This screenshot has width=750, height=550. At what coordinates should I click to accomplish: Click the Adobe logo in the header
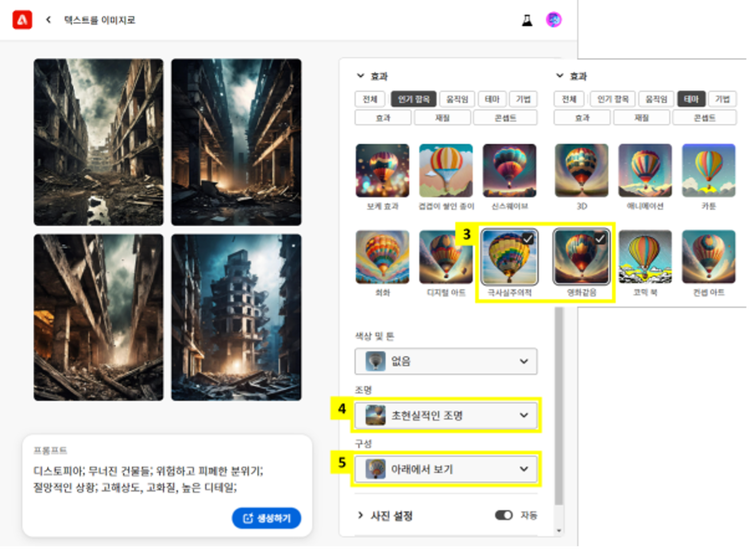click(x=22, y=20)
